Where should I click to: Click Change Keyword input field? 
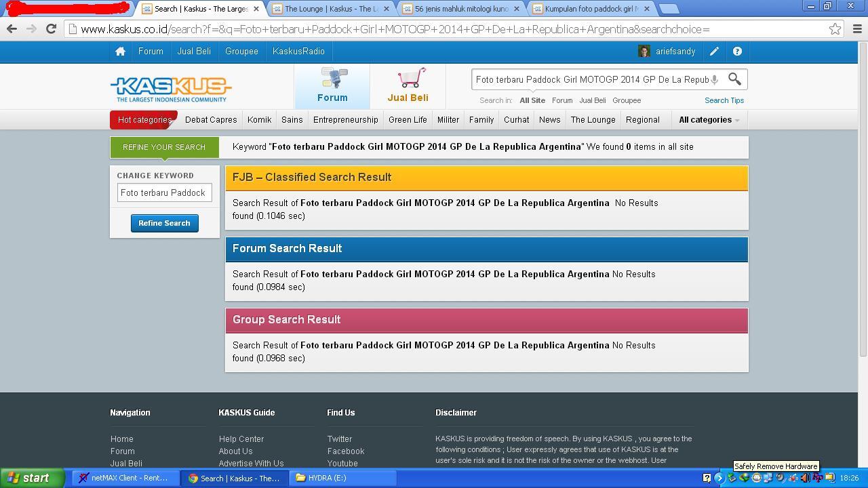point(165,192)
